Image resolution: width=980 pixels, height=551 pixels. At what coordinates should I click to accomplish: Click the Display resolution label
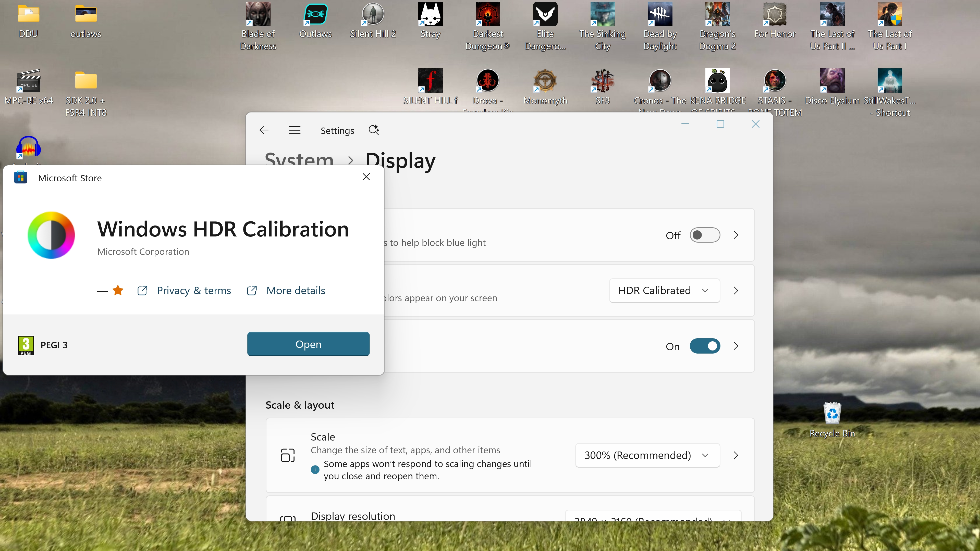point(353,516)
